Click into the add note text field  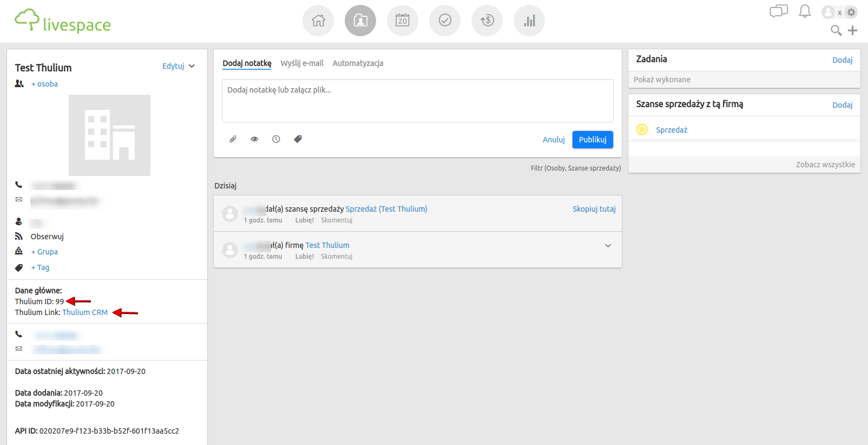[x=418, y=101]
